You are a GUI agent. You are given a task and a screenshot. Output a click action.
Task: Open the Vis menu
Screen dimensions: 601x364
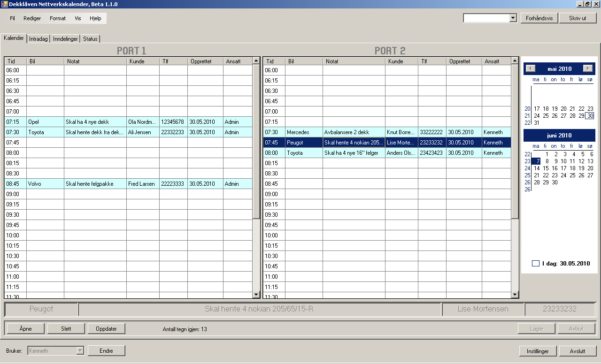click(x=78, y=18)
